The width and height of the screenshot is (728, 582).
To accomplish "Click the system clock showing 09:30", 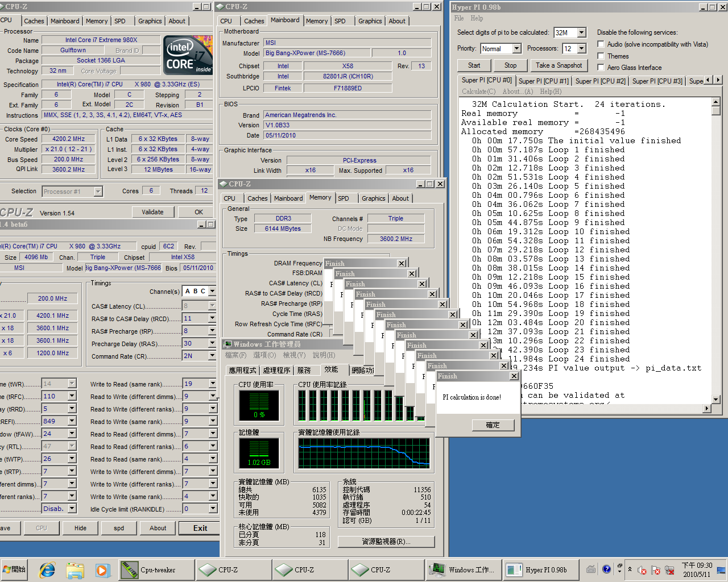I will 697,569.
